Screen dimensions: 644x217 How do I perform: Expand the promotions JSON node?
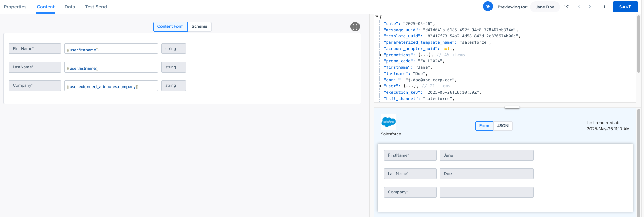point(380,55)
